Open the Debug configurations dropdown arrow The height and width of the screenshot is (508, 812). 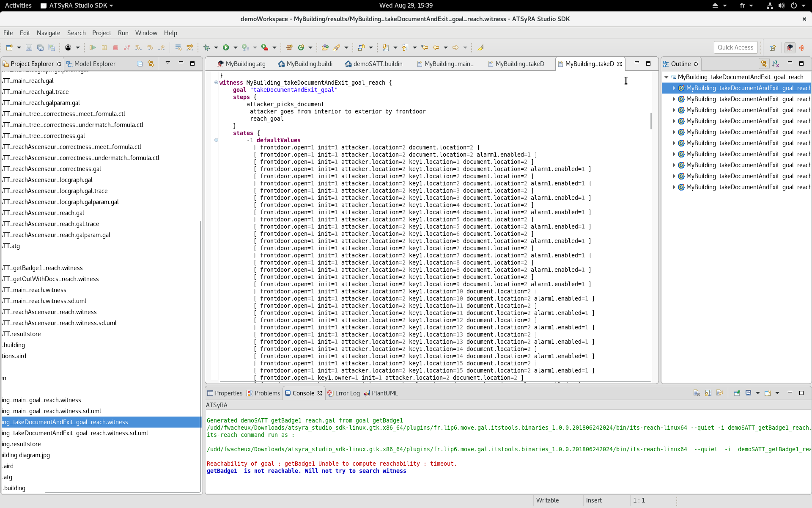[x=216, y=48]
